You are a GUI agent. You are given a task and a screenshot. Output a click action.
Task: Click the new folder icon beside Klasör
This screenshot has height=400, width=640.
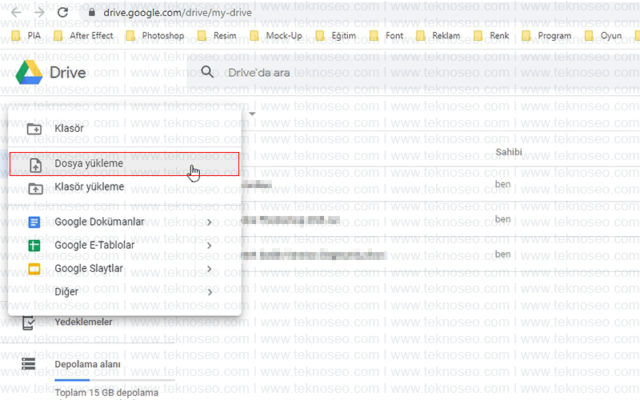(x=34, y=129)
